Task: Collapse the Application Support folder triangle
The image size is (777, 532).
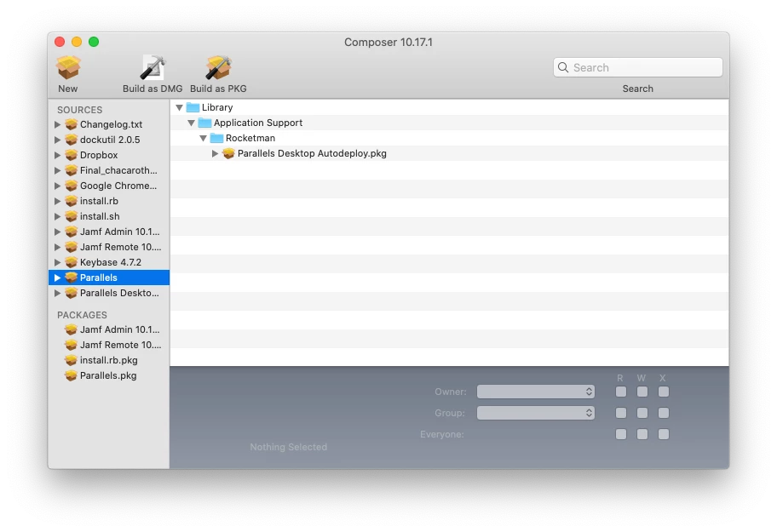Action: pyautogui.click(x=192, y=123)
